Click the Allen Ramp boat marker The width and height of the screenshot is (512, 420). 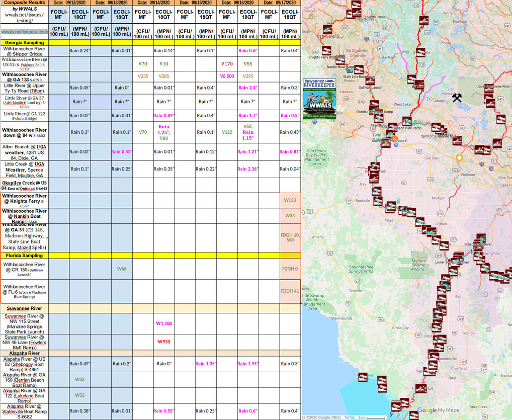(378, 119)
